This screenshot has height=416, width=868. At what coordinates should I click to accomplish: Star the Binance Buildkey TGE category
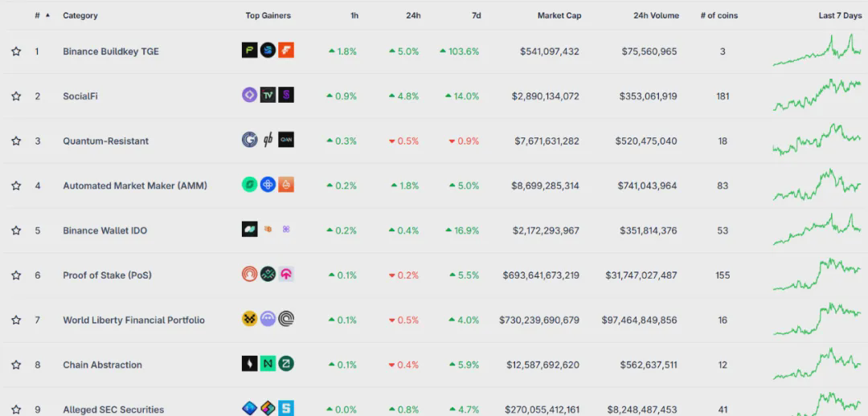(x=16, y=51)
